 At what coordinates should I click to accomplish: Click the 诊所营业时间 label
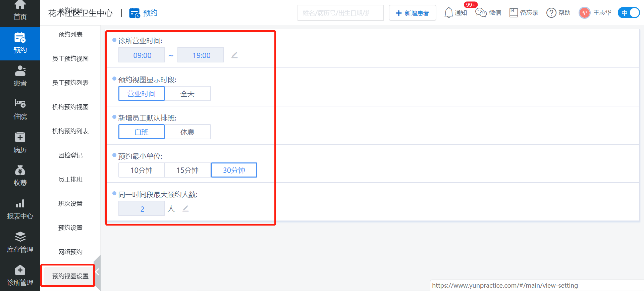click(140, 41)
